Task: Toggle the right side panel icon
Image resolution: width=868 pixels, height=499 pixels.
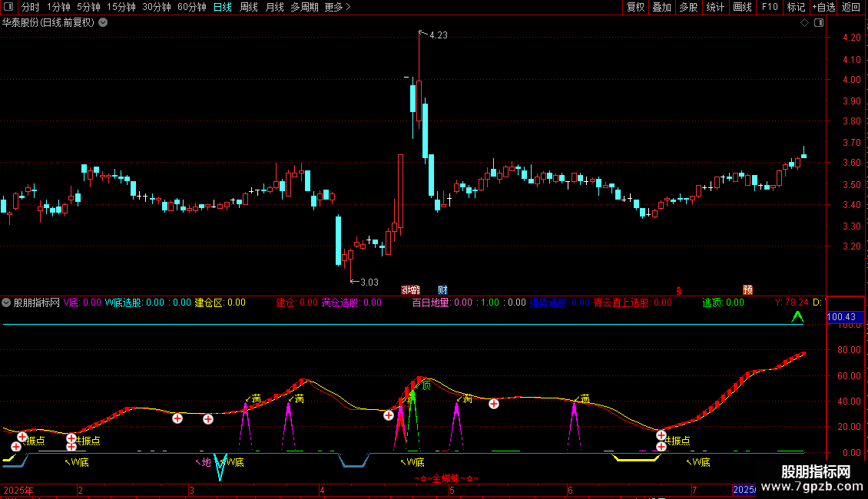Action: [x=819, y=23]
